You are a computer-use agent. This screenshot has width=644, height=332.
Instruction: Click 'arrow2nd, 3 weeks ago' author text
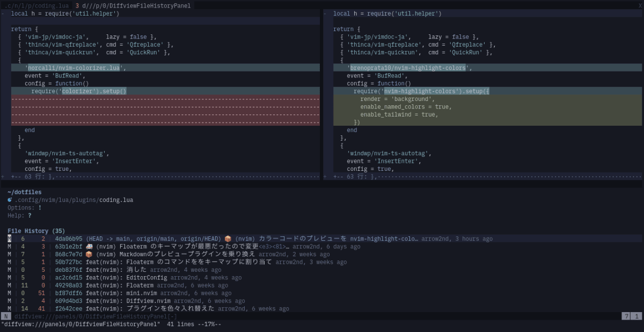311,262
